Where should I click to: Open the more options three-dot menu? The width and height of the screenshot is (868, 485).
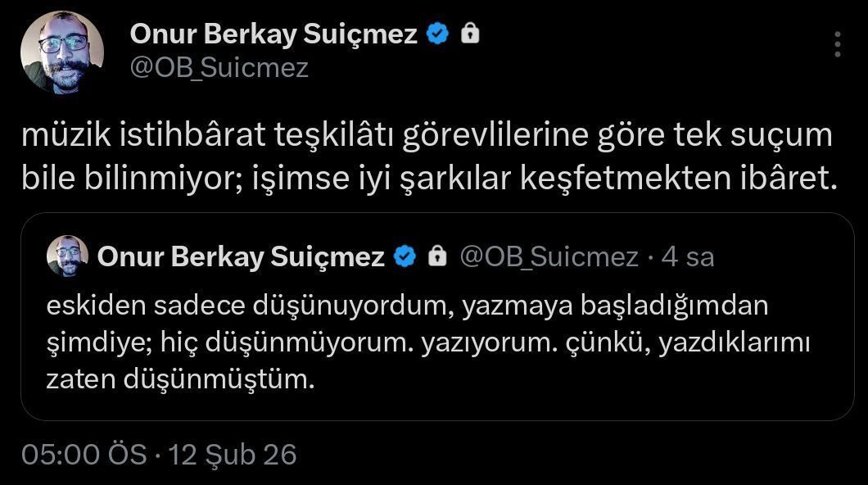(x=837, y=44)
